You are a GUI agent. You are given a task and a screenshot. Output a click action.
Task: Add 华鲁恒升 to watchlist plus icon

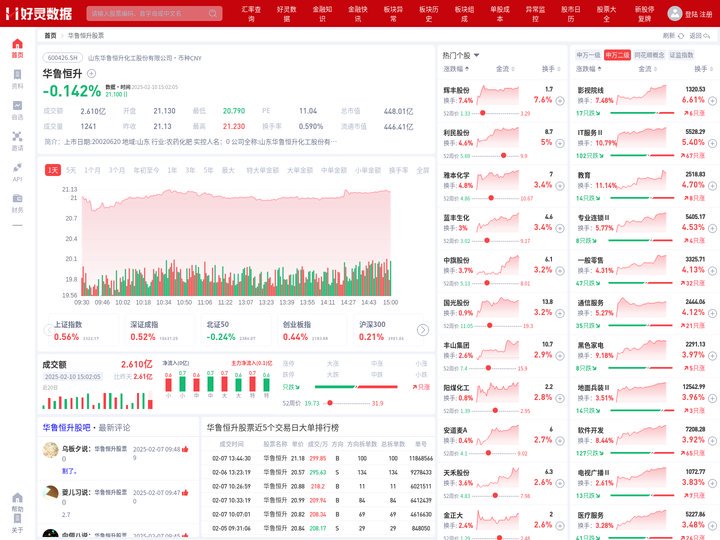[x=91, y=73]
